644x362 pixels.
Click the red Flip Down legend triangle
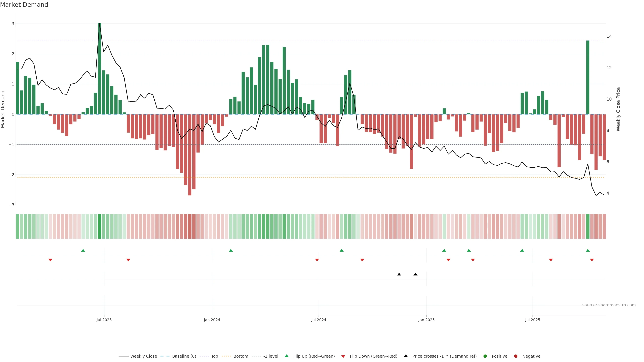tap(343, 356)
